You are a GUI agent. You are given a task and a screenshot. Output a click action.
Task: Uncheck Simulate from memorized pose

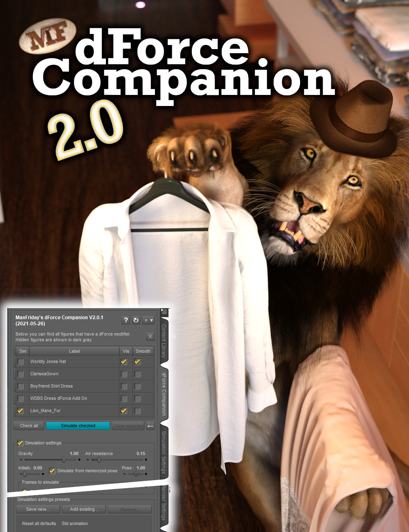[52, 471]
